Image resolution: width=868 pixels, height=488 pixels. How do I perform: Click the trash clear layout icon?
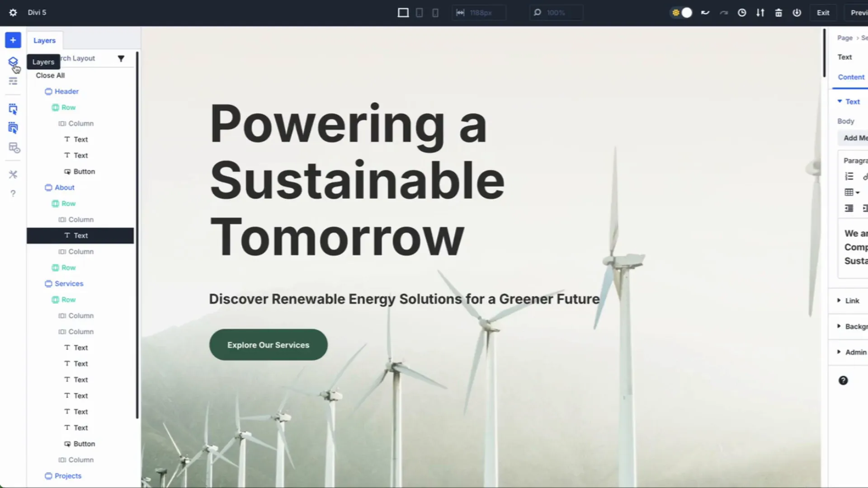point(778,13)
